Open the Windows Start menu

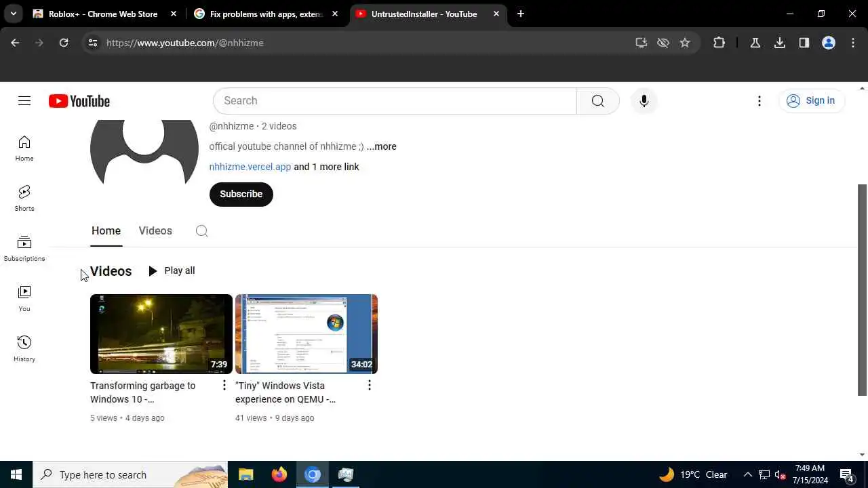(x=16, y=474)
